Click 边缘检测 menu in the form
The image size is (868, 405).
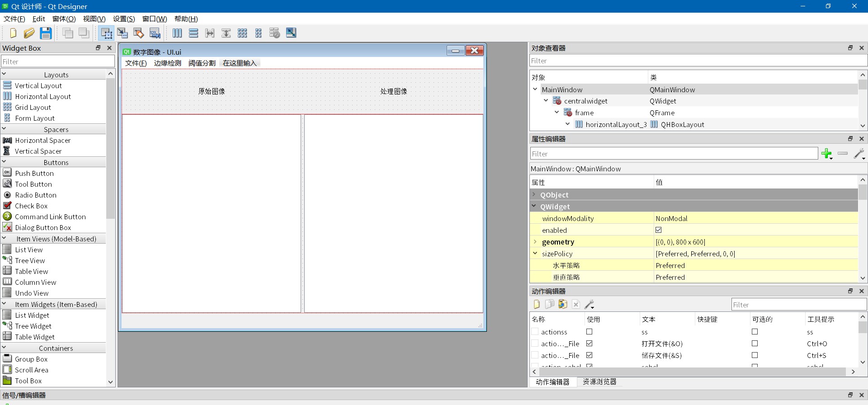[167, 63]
